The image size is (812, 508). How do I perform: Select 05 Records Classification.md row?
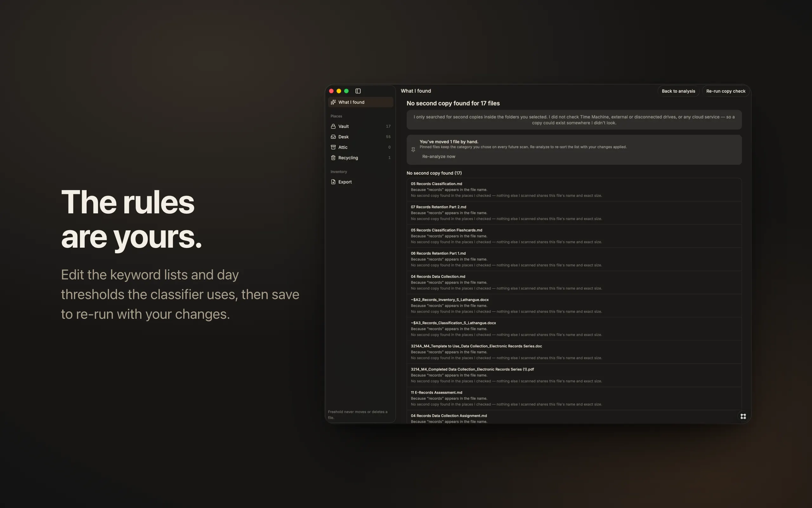pos(574,190)
